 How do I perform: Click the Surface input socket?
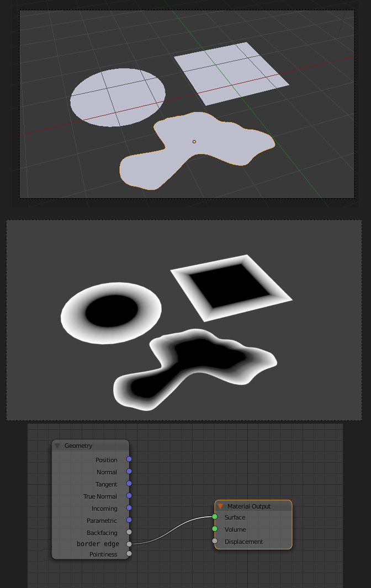click(215, 517)
